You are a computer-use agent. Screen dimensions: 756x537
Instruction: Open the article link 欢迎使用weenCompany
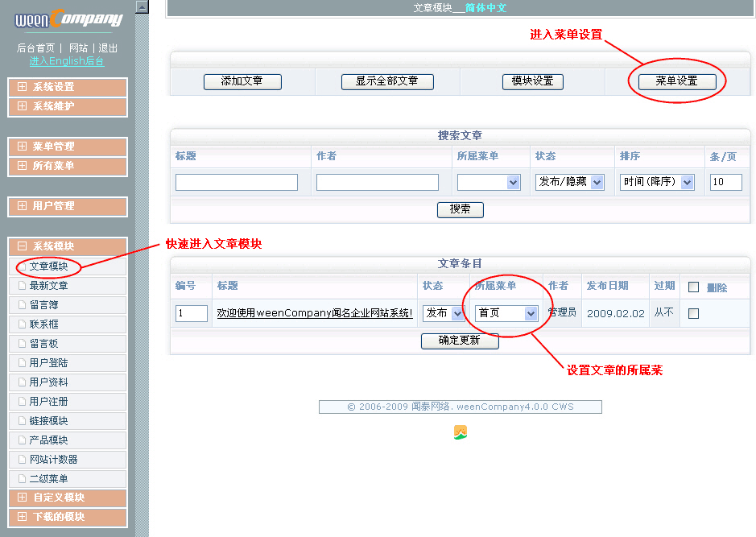click(x=315, y=313)
